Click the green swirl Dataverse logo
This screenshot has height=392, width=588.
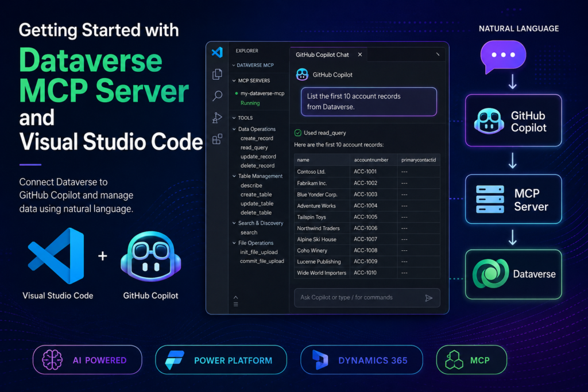490,274
